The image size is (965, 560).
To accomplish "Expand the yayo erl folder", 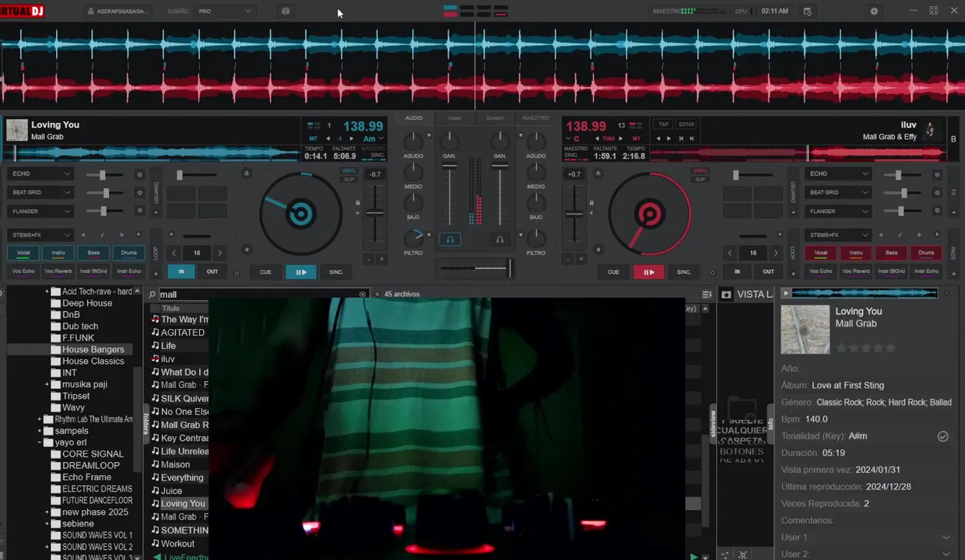I will coord(39,443).
